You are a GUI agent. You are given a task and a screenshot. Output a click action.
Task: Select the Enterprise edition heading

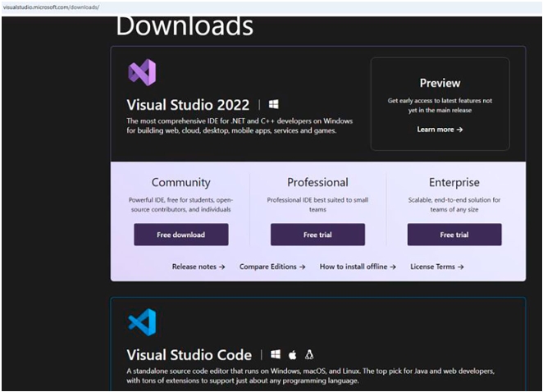(454, 182)
